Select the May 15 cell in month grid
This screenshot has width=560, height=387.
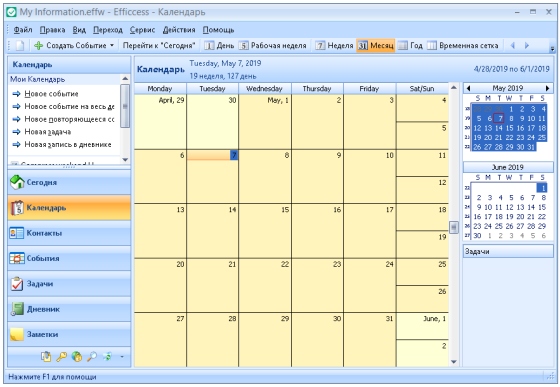coord(265,231)
